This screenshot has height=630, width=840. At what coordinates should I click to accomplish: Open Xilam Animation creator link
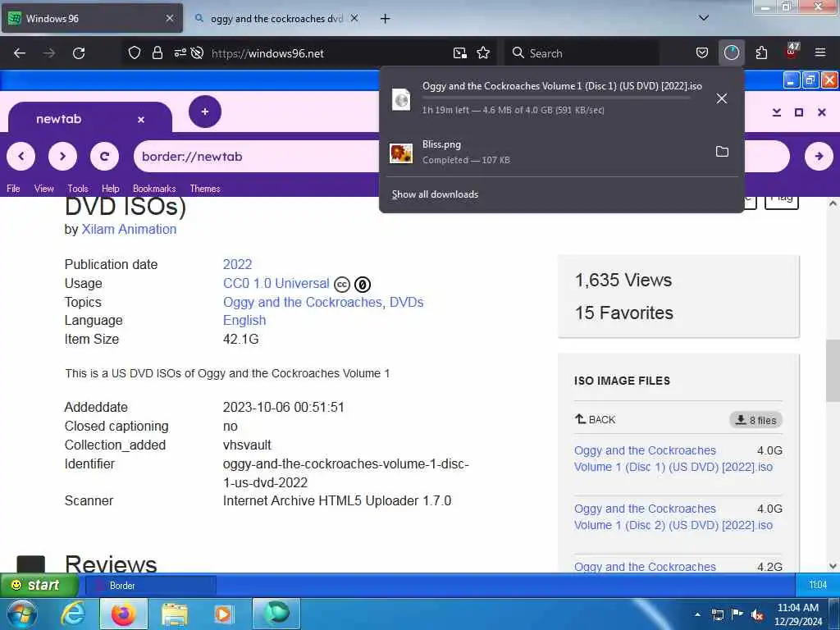(129, 230)
